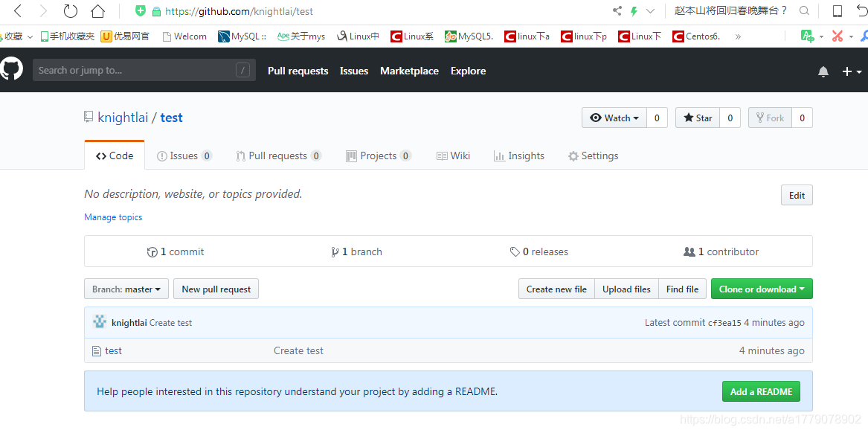
Task: Click Upload files button
Action: tap(627, 289)
